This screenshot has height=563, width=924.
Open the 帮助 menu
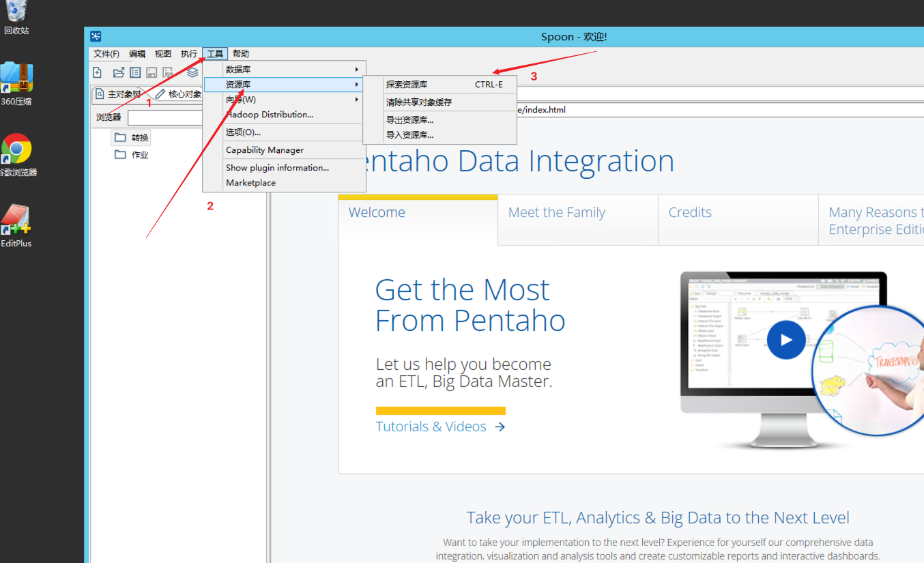pyautogui.click(x=241, y=54)
